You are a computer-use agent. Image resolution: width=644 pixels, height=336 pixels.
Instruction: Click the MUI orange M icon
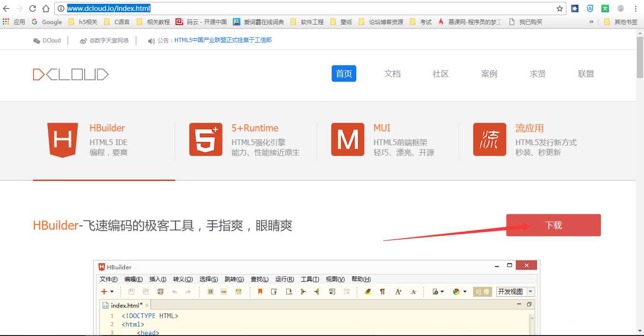point(348,139)
